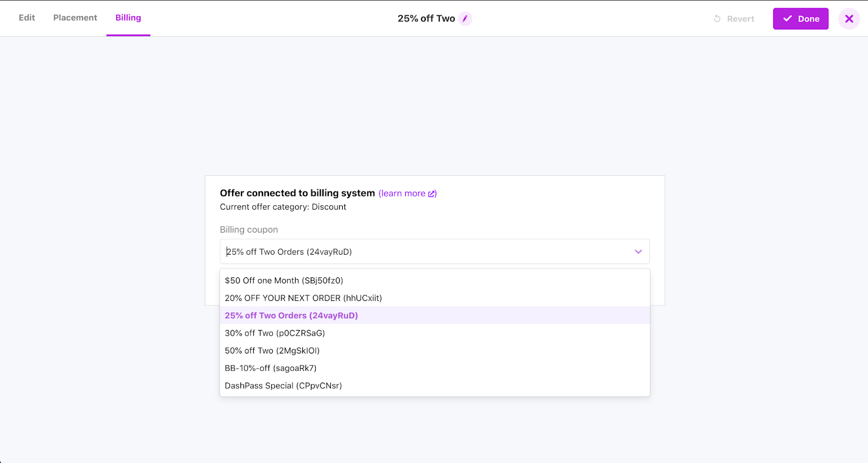Select the BB-10%-off coupon
868x463 pixels.
270,368
